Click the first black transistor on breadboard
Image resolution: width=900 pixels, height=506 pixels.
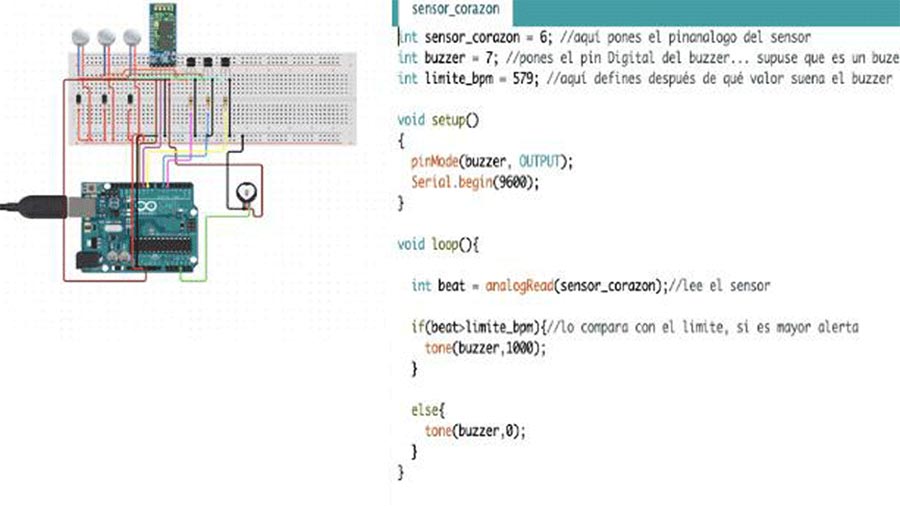tap(191, 61)
